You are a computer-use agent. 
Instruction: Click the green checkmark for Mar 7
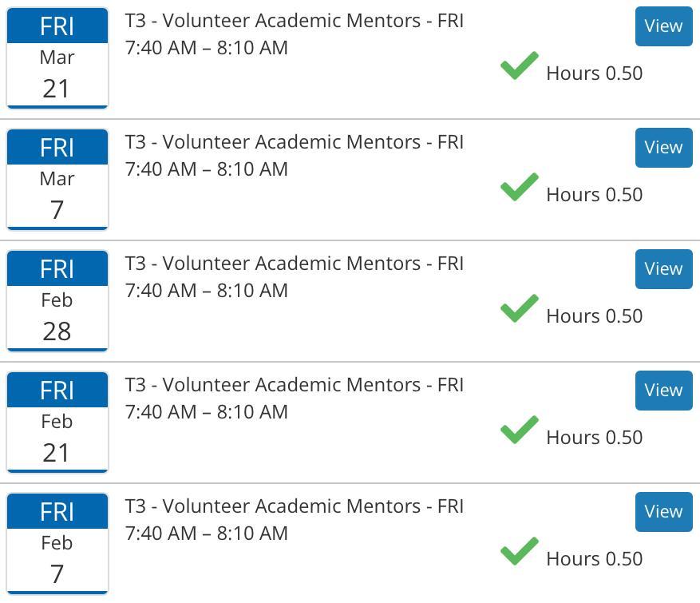[x=520, y=188]
